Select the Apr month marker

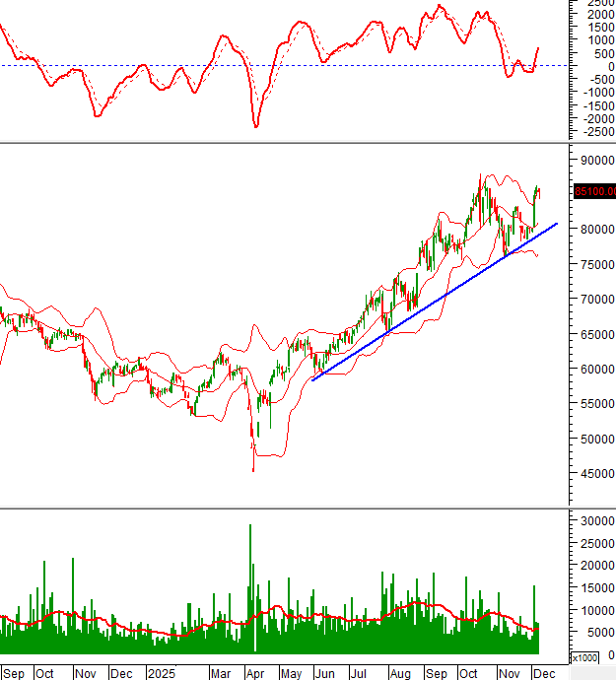point(254,673)
